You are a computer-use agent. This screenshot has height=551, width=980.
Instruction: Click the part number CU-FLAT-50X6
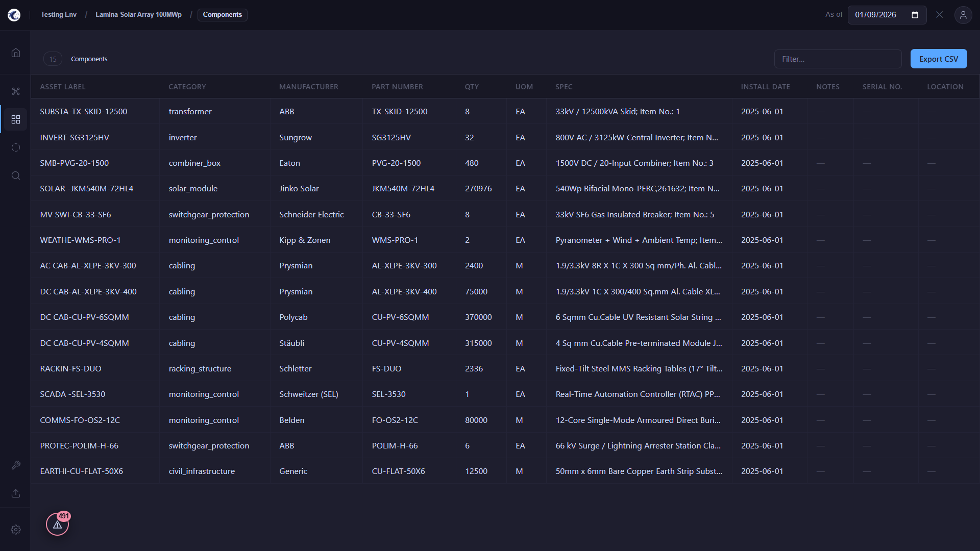pos(398,471)
